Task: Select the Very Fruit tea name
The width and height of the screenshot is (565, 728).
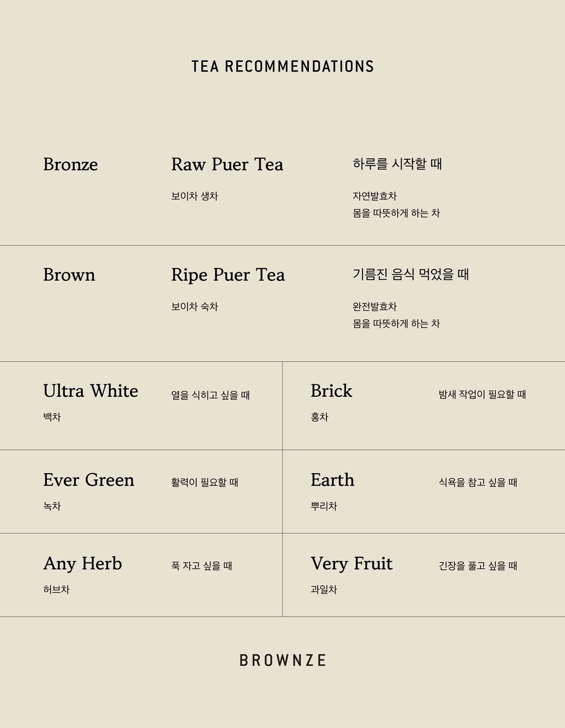Action: pyautogui.click(x=351, y=564)
